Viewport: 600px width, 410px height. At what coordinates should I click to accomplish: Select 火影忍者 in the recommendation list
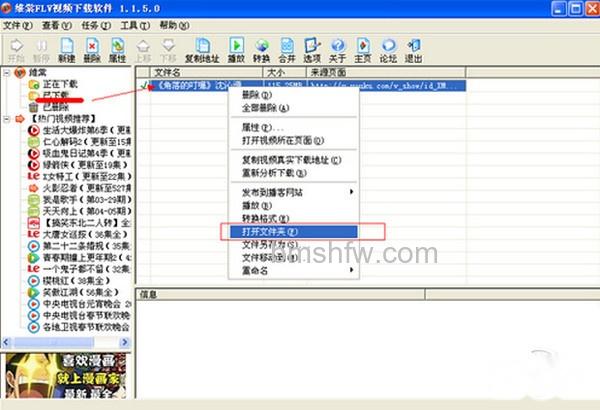coord(80,188)
